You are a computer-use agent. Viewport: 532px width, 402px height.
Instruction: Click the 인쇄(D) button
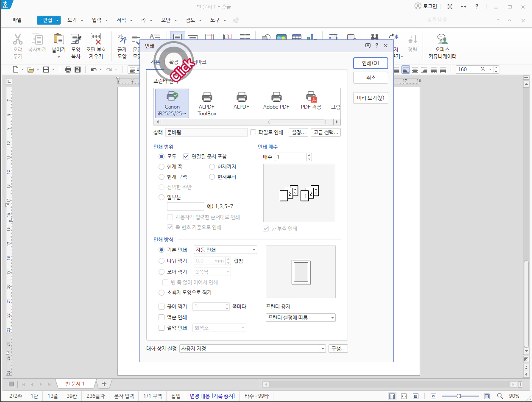pyautogui.click(x=370, y=63)
